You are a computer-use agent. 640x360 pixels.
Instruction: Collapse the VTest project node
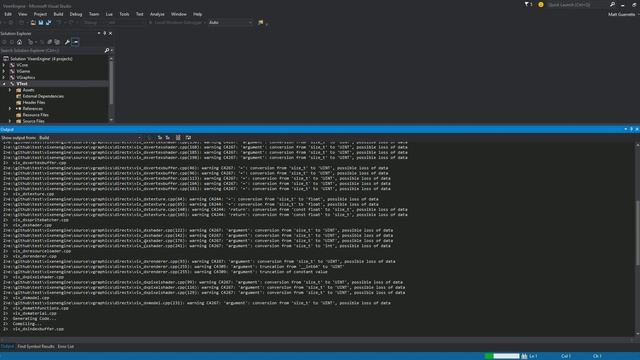(x=4, y=84)
